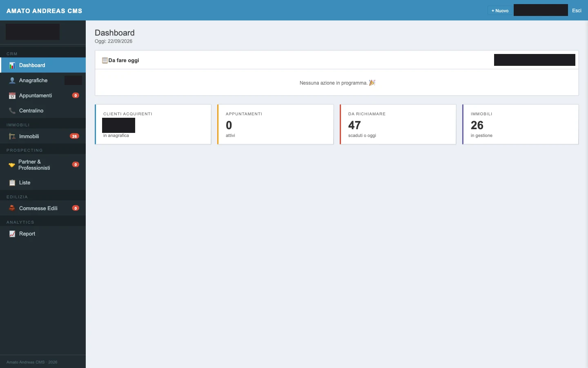Click the Esci logout link
This screenshot has width=588, height=368.
pos(577,11)
